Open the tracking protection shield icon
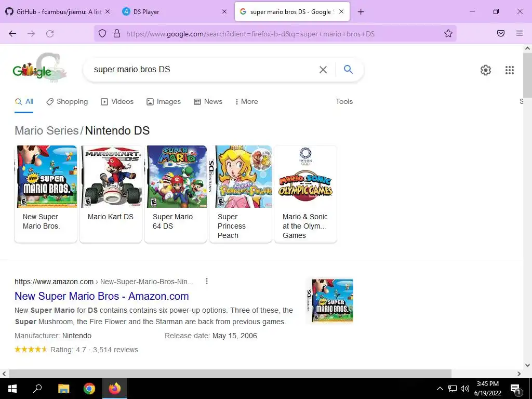532x399 pixels. [102, 33]
